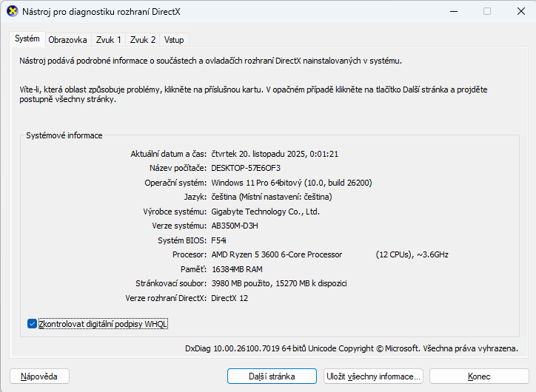536x392 pixels.
Task: Click the 16384MB RAM memory value
Action: click(x=236, y=269)
